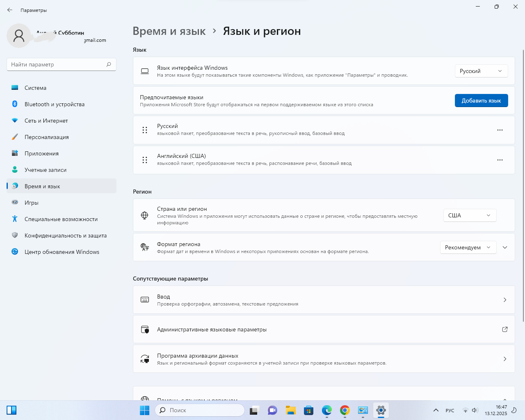Click the Специальные возможности accessibility icon
Viewport: 525px width, 420px height.
pyautogui.click(x=15, y=219)
